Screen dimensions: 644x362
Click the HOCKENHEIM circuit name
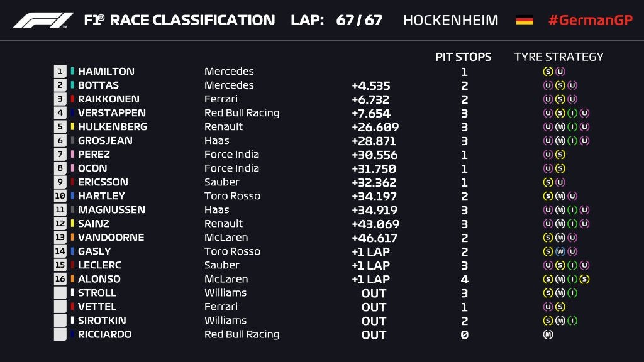pos(450,20)
